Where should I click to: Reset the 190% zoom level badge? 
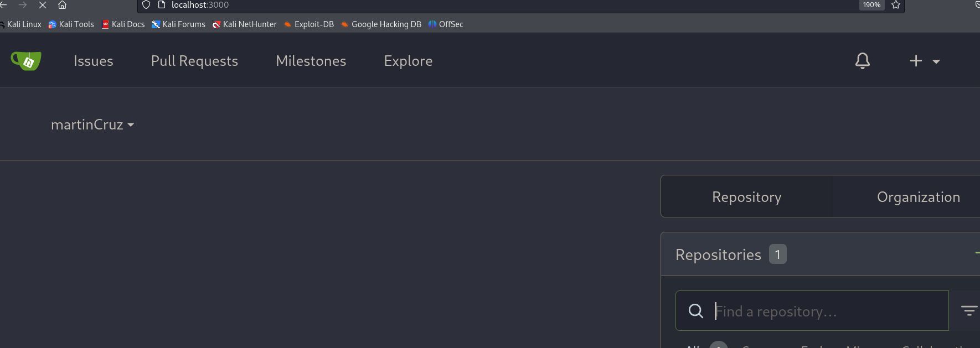[871, 5]
